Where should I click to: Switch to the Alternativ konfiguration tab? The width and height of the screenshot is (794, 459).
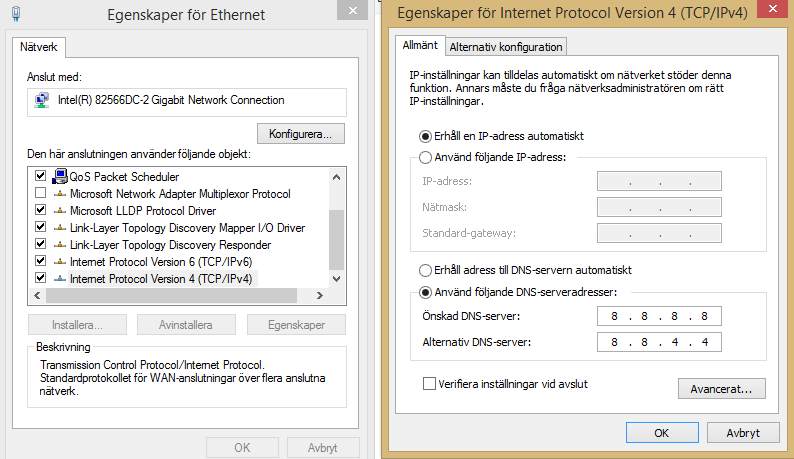(x=506, y=47)
